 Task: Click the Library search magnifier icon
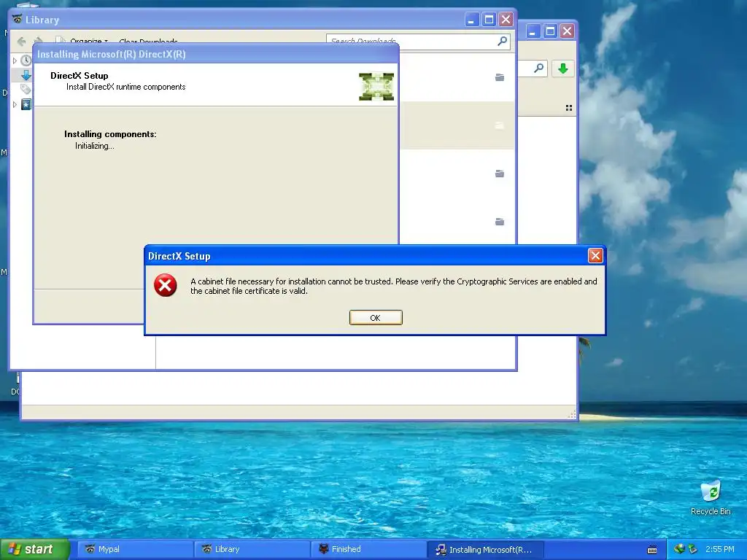coord(502,42)
